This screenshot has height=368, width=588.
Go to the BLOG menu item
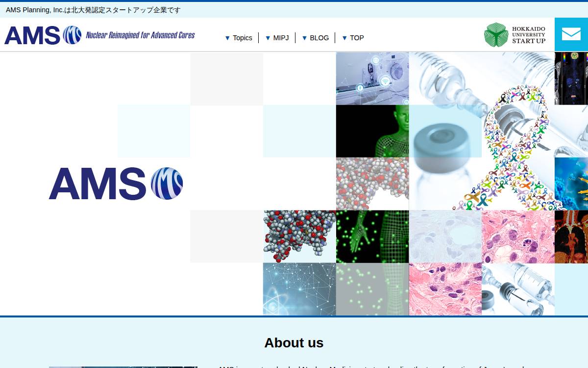(316, 38)
